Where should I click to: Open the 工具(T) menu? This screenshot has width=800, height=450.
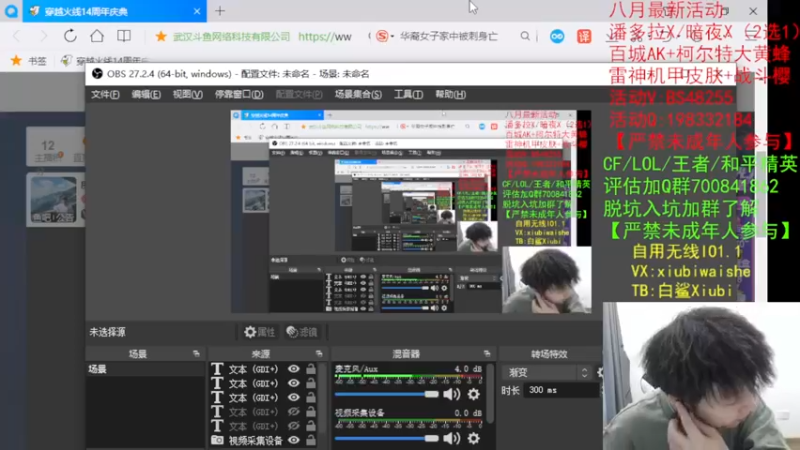click(x=408, y=94)
